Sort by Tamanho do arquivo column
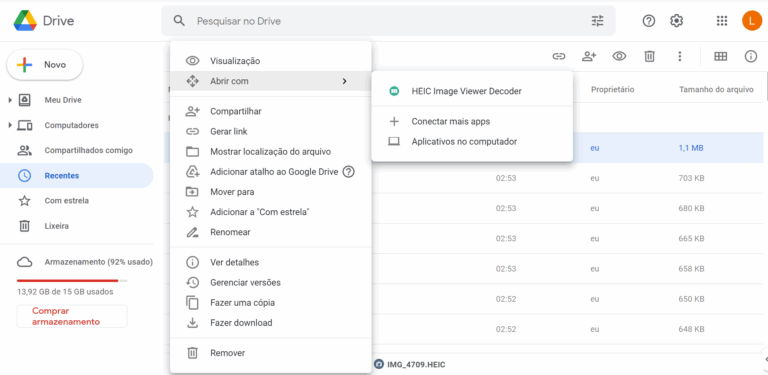 pos(716,90)
